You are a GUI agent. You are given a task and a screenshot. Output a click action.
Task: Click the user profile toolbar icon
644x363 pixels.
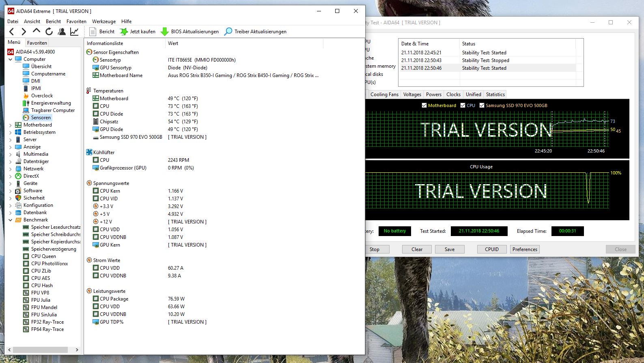[62, 31]
